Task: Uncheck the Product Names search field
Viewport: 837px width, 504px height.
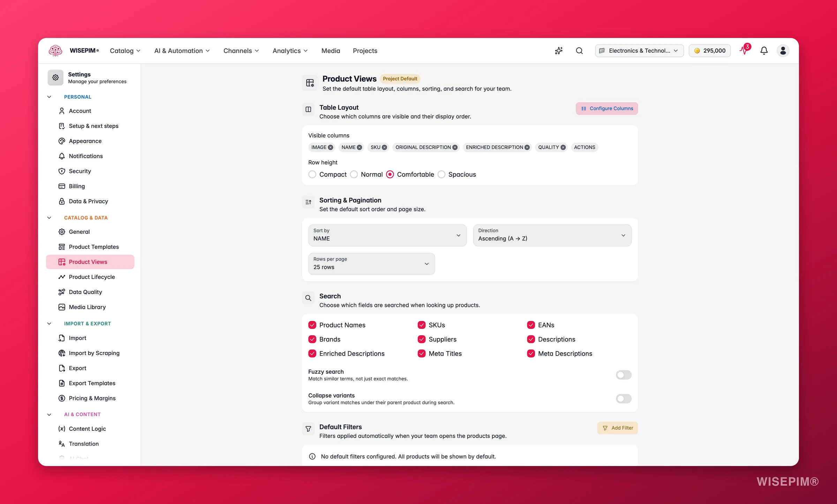Action: [312, 325]
